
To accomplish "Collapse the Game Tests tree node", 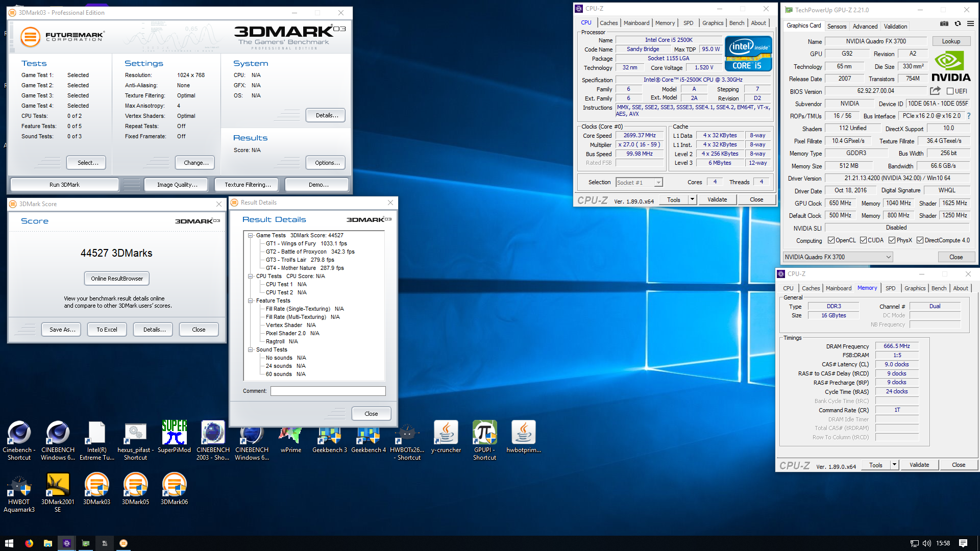I will click(251, 235).
